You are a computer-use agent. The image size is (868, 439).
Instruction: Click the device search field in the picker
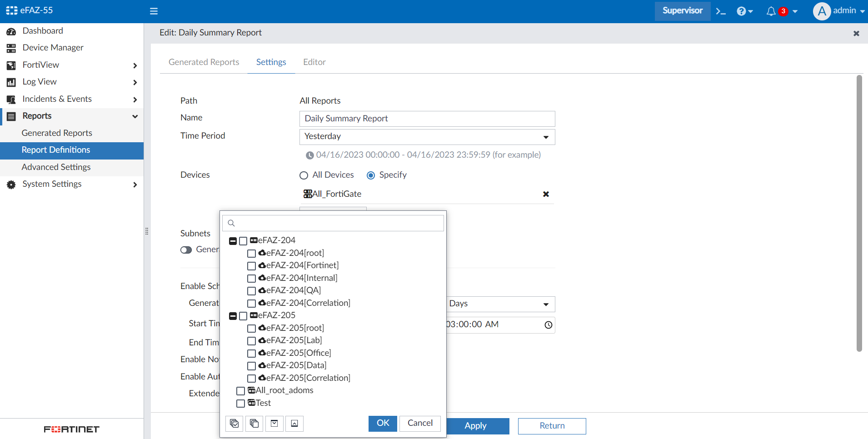333,223
